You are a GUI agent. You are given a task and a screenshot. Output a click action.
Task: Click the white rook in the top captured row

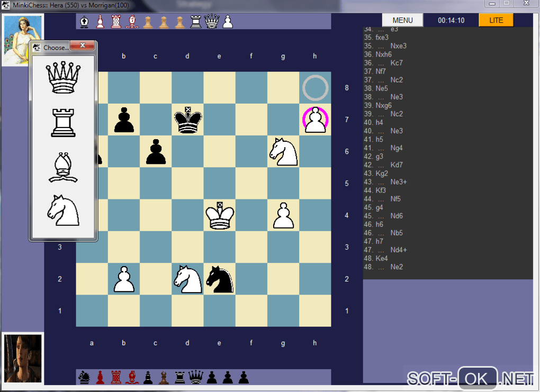(x=195, y=22)
